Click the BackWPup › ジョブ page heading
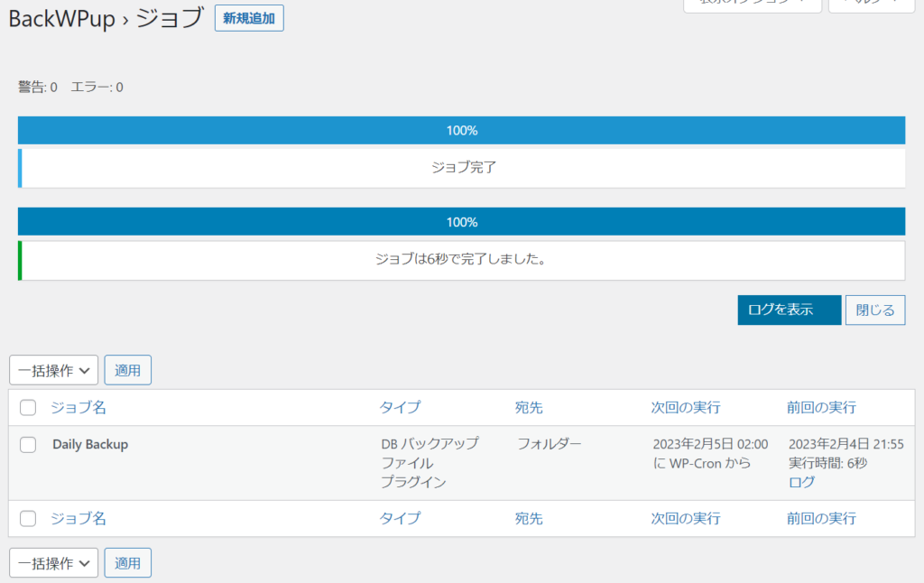This screenshot has height=583, width=924. coord(106,18)
